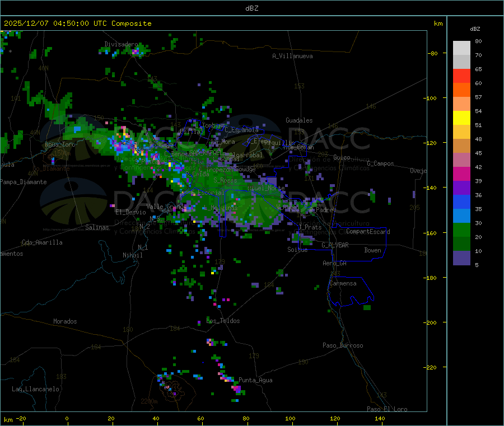This screenshot has width=504, height=426.
Task: Click the N_1 label near Nihuil
Action: click(143, 247)
